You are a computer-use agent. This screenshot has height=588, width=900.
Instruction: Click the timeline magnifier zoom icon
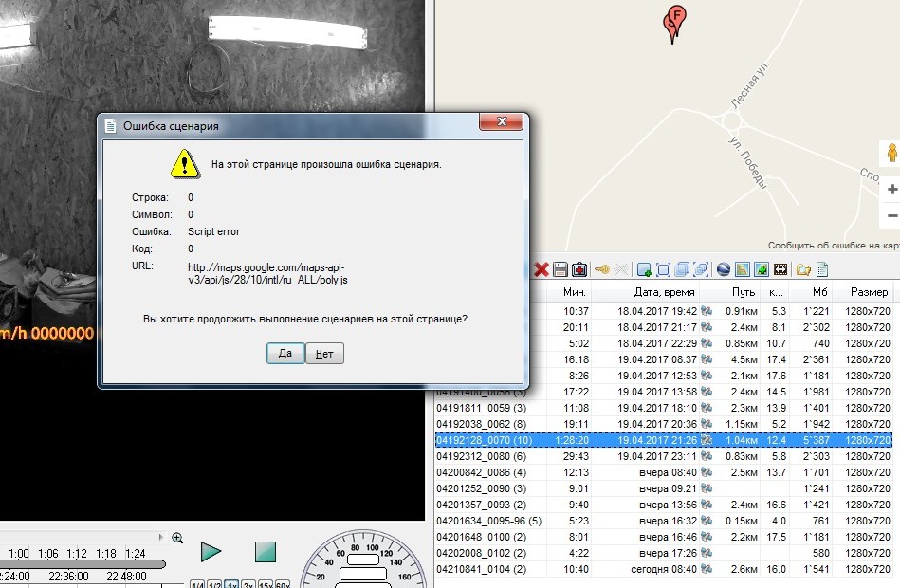[177, 538]
